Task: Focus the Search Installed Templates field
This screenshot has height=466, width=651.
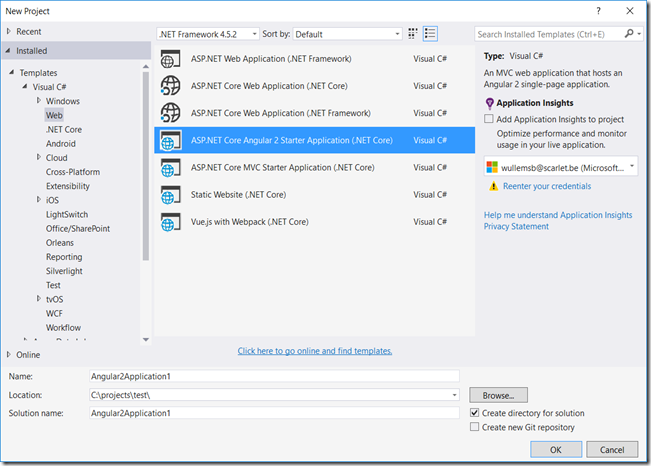Action: [x=549, y=34]
